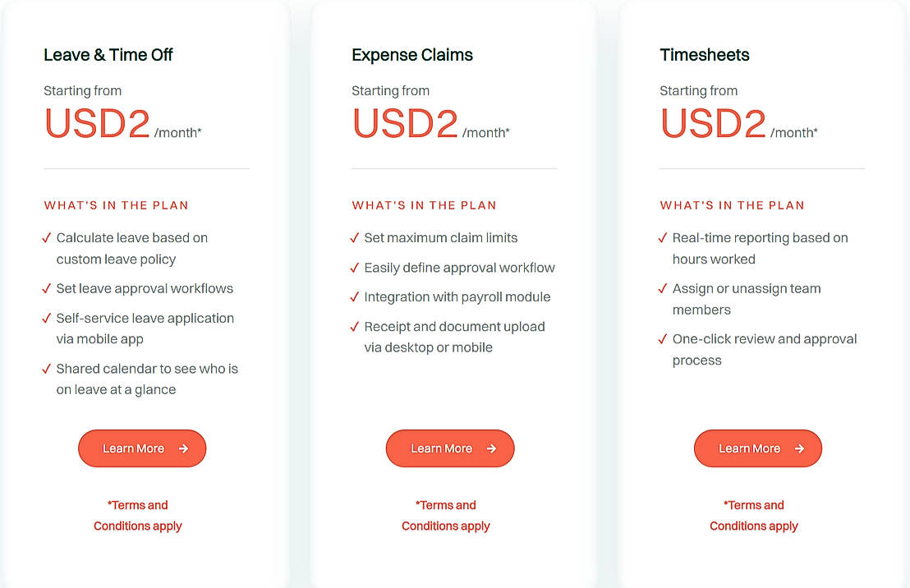Click checkmark beside 'Set maximum claim limits'
Image resolution: width=910 pixels, height=588 pixels.
[355, 238]
